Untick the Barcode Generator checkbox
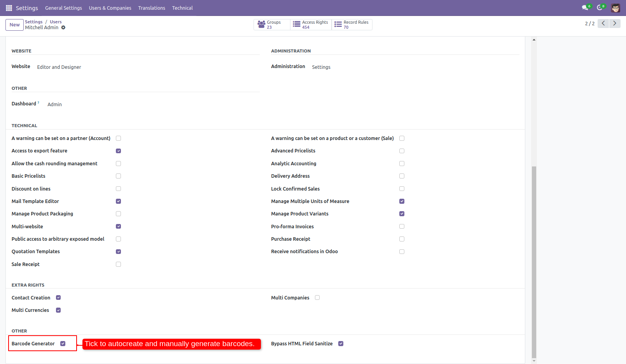The width and height of the screenshot is (626, 364). 63,344
